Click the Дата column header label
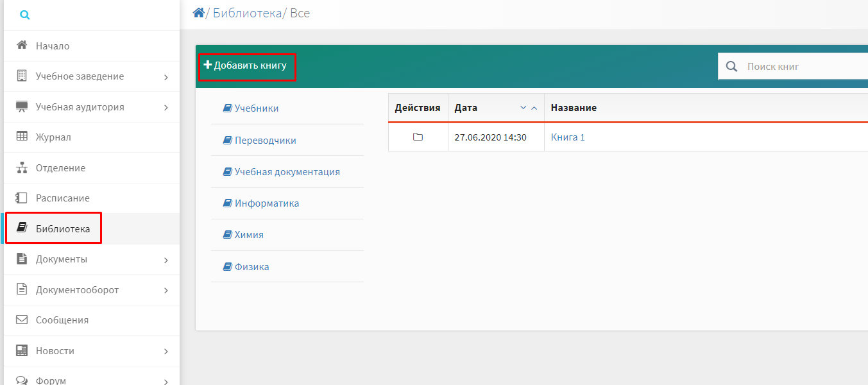The height and width of the screenshot is (385, 868). 466,108
